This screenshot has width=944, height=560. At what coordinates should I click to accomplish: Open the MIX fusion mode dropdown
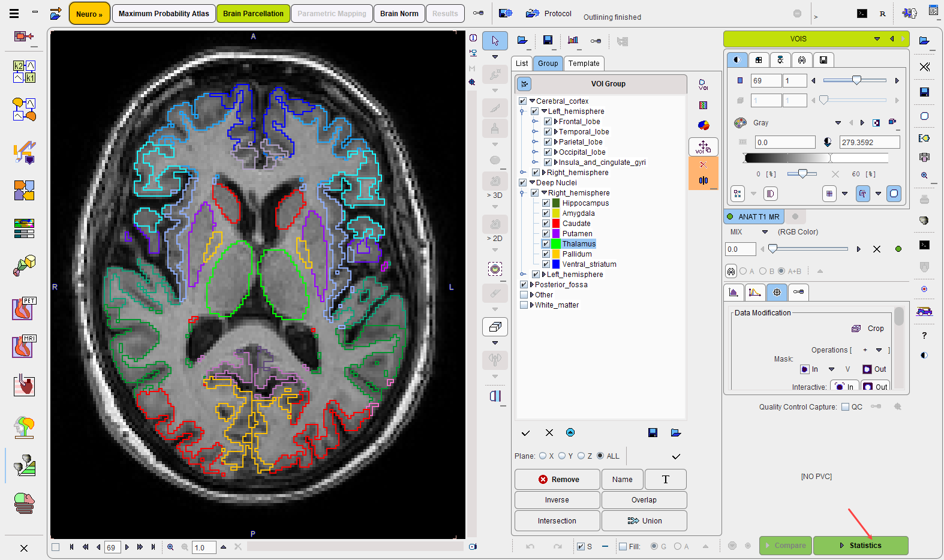[765, 232]
